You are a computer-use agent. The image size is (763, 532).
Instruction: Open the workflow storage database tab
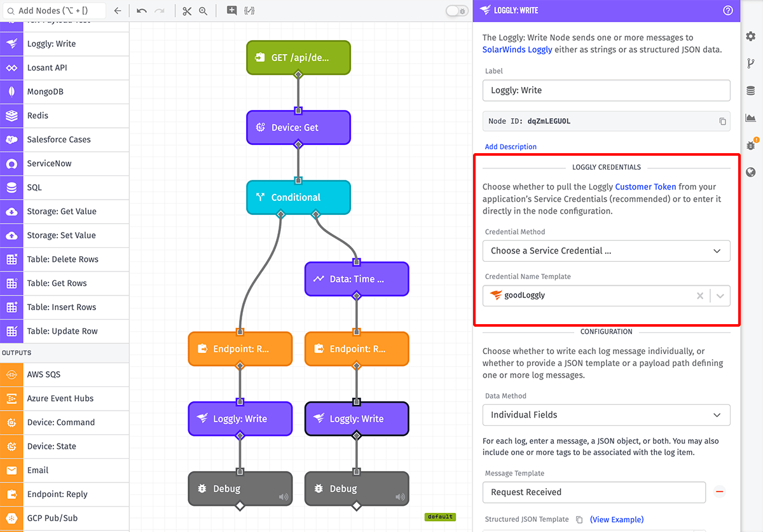pos(751,91)
